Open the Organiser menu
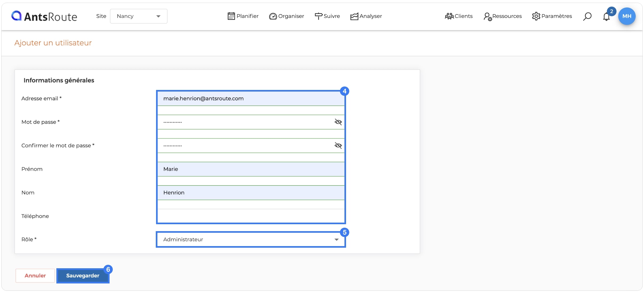This screenshot has width=644, height=292. pos(286,16)
